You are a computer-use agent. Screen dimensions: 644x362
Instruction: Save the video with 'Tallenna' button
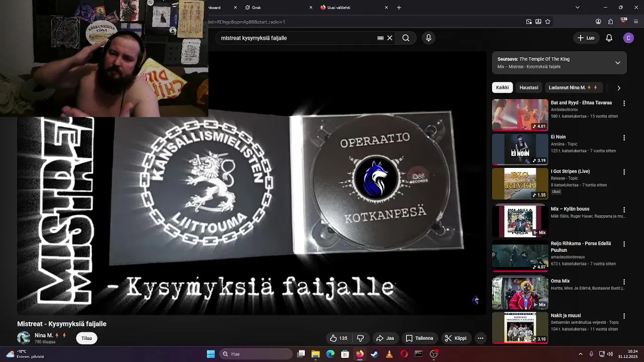[x=420, y=338]
